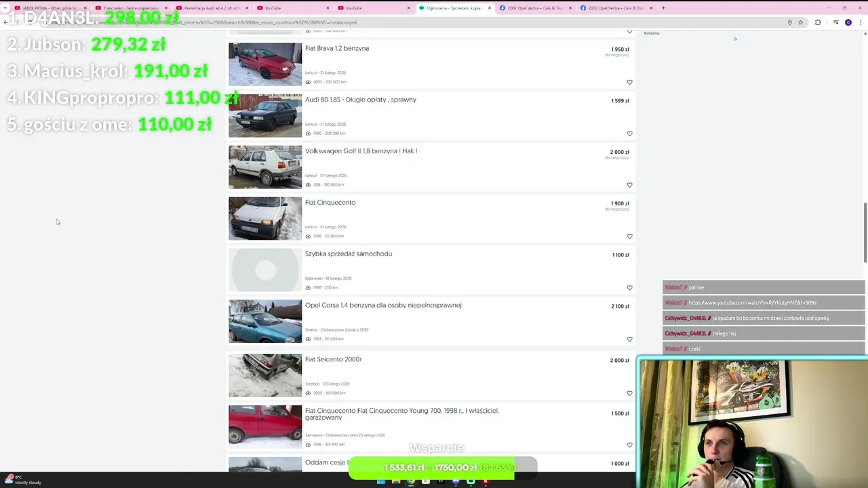Click the 1 950 zł price of Fiat Brava

620,49
